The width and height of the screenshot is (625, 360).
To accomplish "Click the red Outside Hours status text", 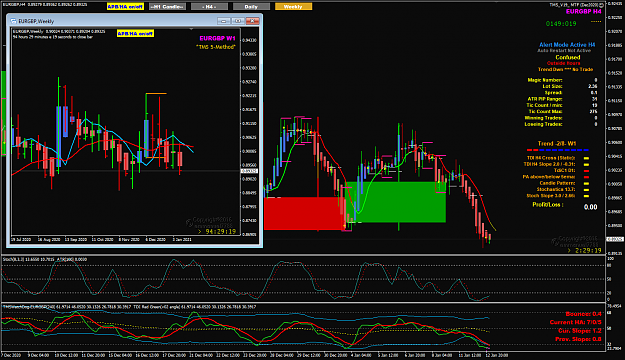I will point(563,63).
